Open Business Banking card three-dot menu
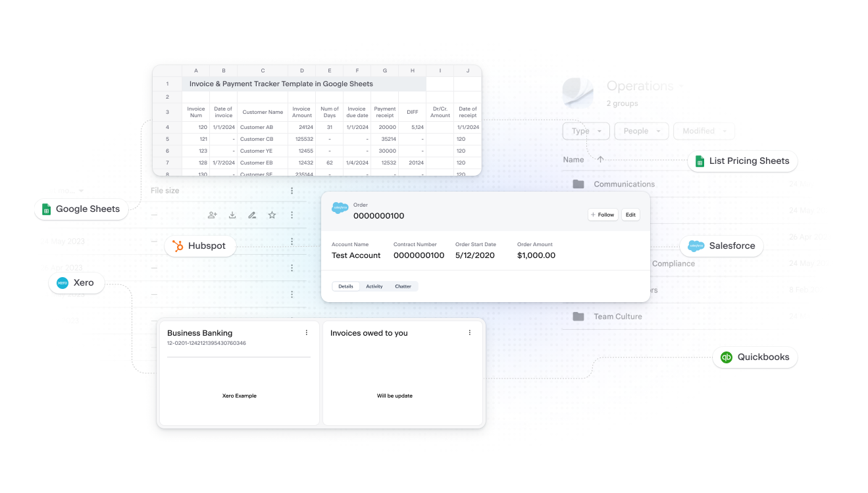 (x=306, y=333)
